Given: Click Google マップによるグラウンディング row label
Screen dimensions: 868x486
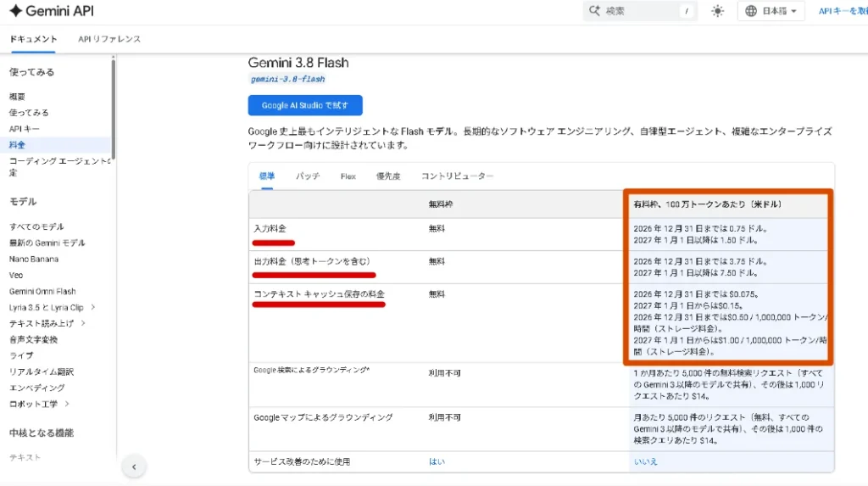Looking at the screenshot, I should tap(323, 417).
